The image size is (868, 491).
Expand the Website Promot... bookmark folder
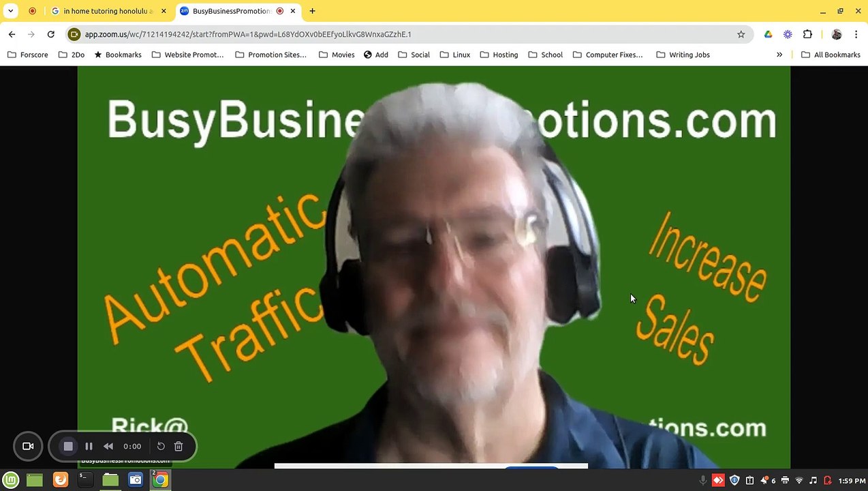coord(187,55)
